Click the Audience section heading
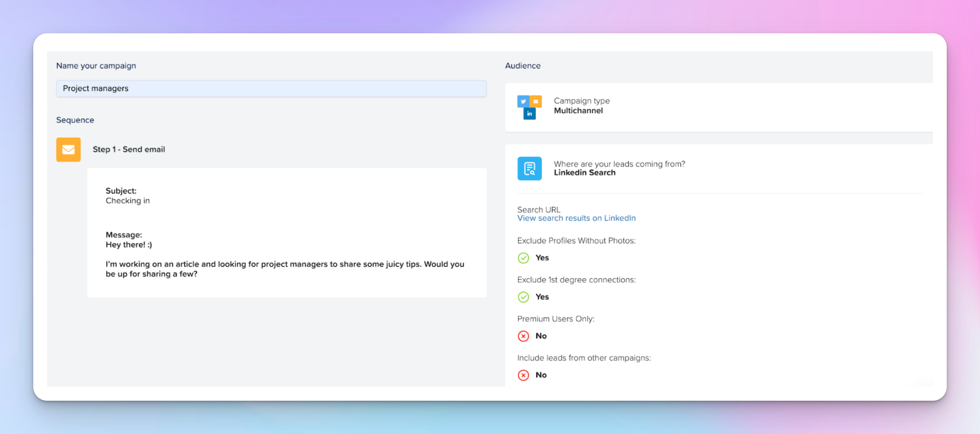Viewport: 980px width, 434px height. (x=522, y=66)
